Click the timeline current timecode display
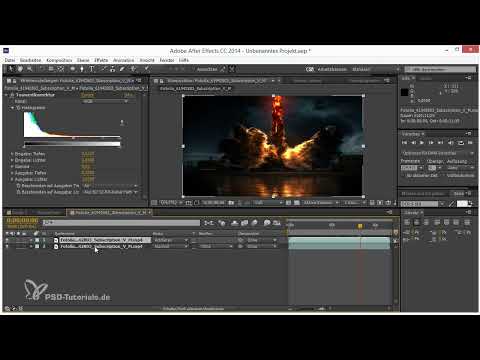 point(22,221)
